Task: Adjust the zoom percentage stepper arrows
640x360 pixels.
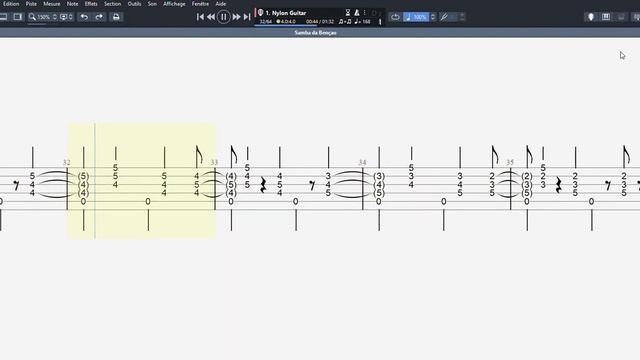Action: coord(55,17)
